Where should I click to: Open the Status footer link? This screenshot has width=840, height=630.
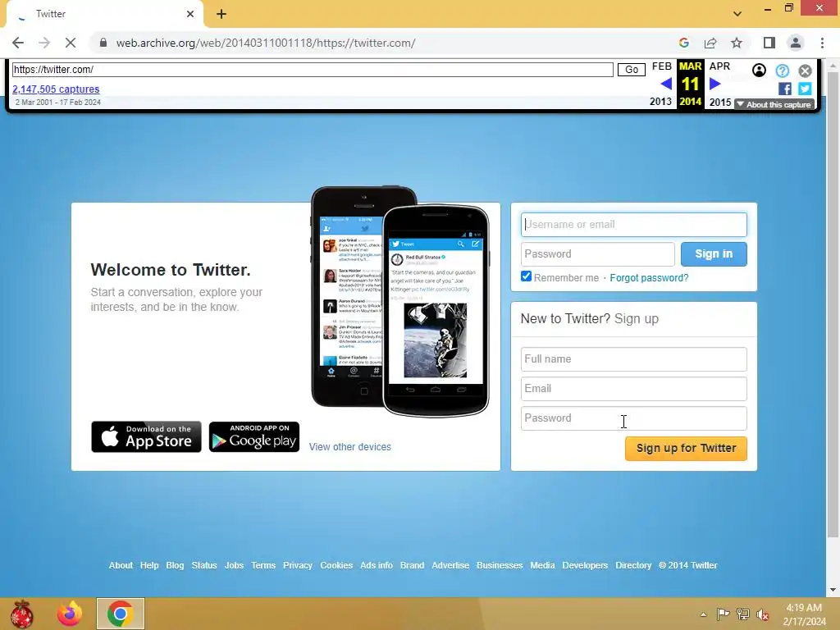tap(204, 565)
